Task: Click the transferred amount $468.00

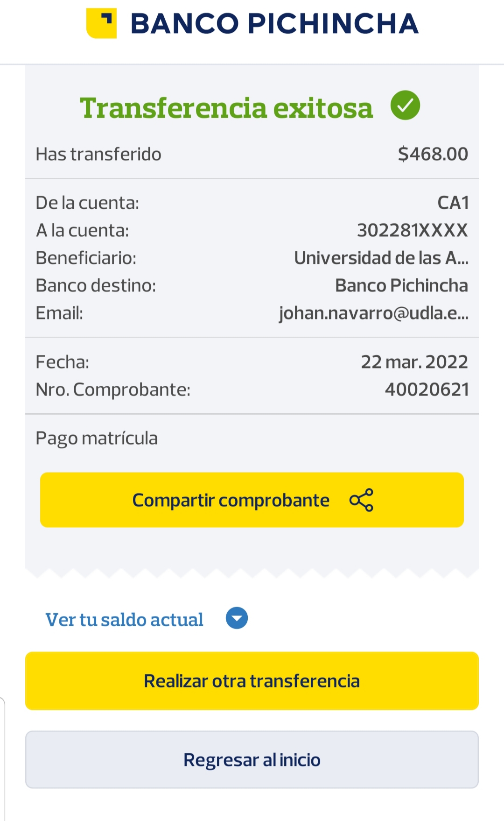Action: 433,154
